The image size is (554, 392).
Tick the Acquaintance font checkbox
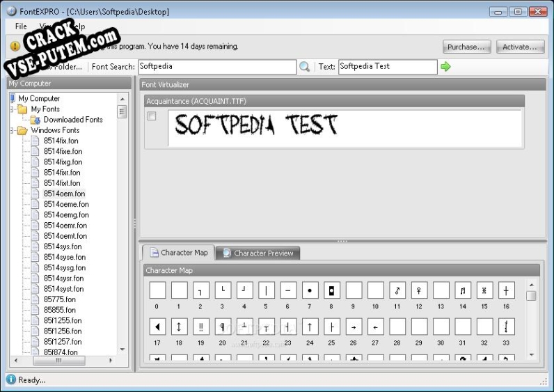[x=152, y=116]
